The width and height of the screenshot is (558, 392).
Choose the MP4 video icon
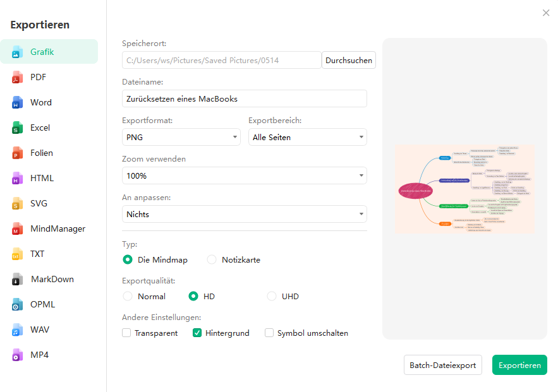[x=17, y=355]
